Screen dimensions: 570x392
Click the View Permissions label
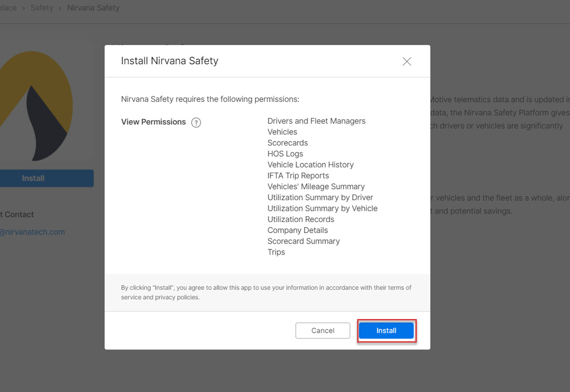(153, 122)
